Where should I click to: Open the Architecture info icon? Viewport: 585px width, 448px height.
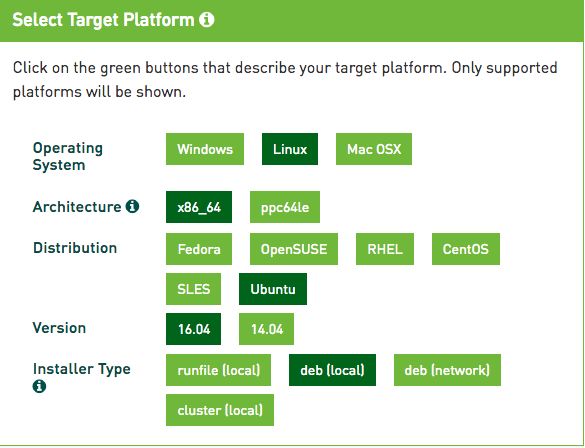click(x=132, y=206)
